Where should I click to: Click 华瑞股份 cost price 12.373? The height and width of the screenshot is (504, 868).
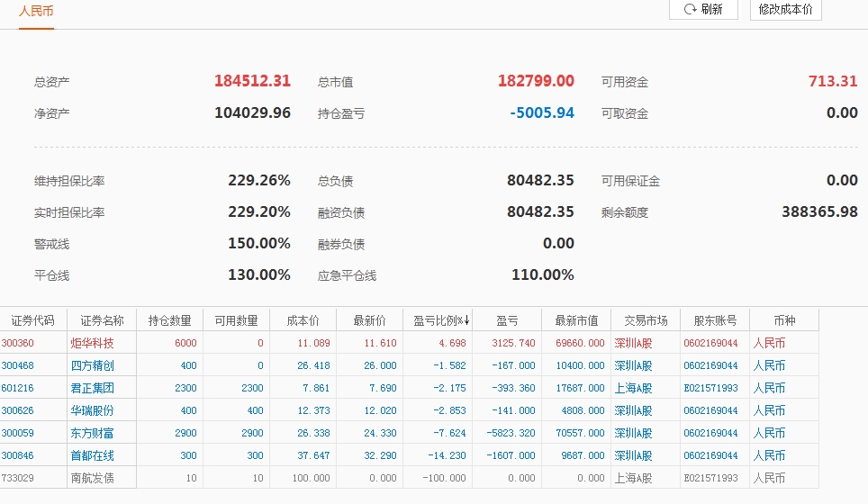pyautogui.click(x=313, y=410)
